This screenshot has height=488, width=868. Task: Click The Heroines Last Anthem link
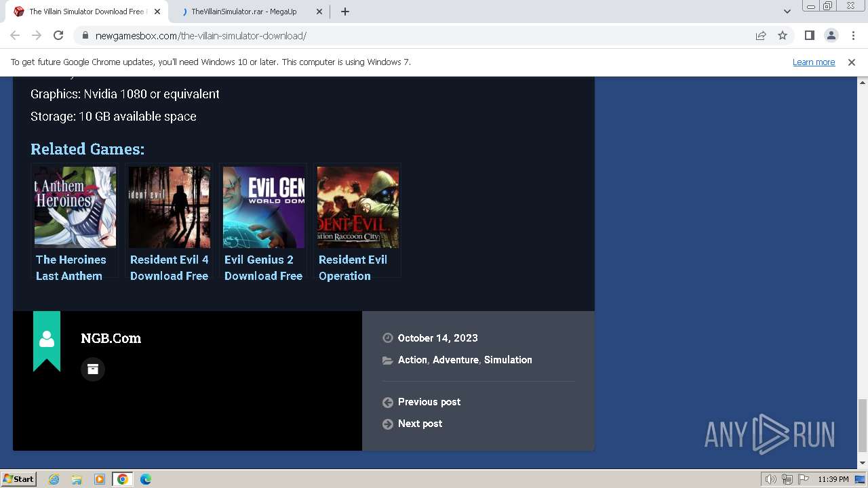[71, 268]
